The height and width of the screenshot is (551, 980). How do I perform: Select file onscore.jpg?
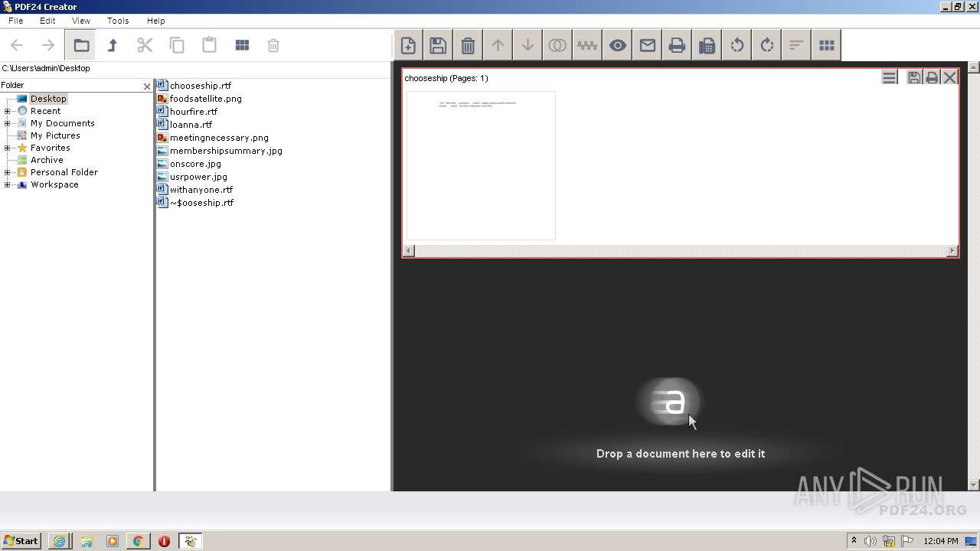pyautogui.click(x=194, y=164)
